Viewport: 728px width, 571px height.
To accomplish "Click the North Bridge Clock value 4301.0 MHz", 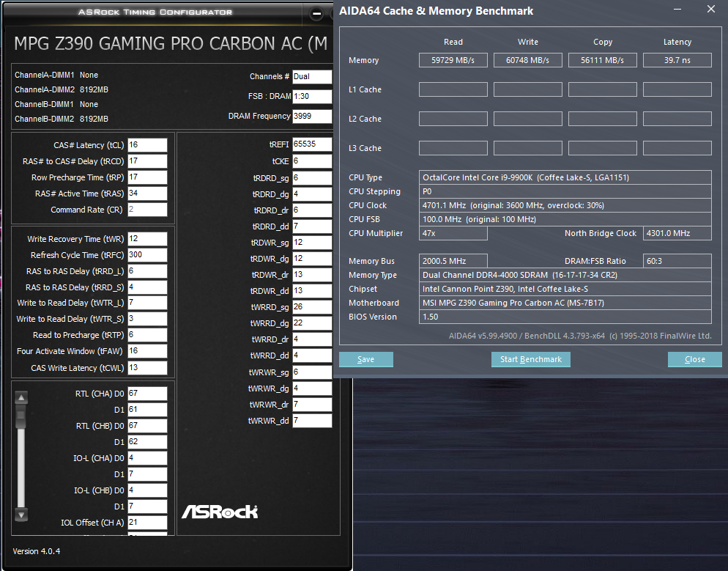I will (677, 233).
